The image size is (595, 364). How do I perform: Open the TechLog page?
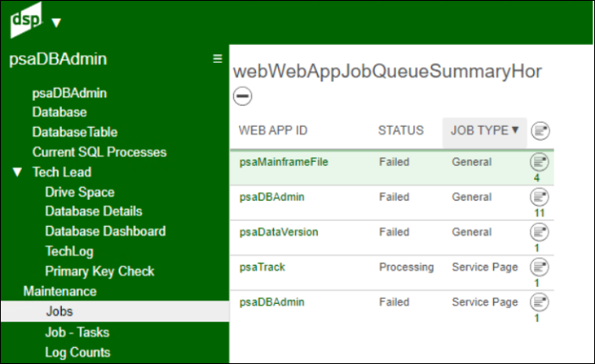(x=69, y=251)
